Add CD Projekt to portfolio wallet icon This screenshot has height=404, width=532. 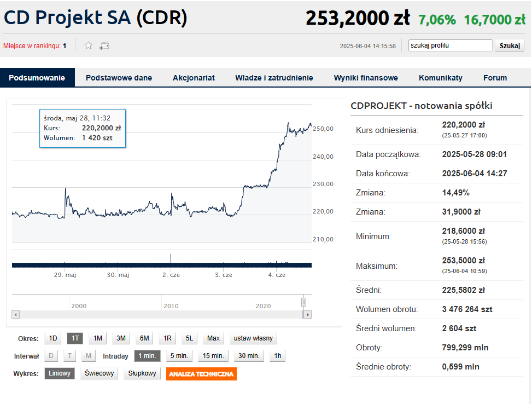click(104, 45)
